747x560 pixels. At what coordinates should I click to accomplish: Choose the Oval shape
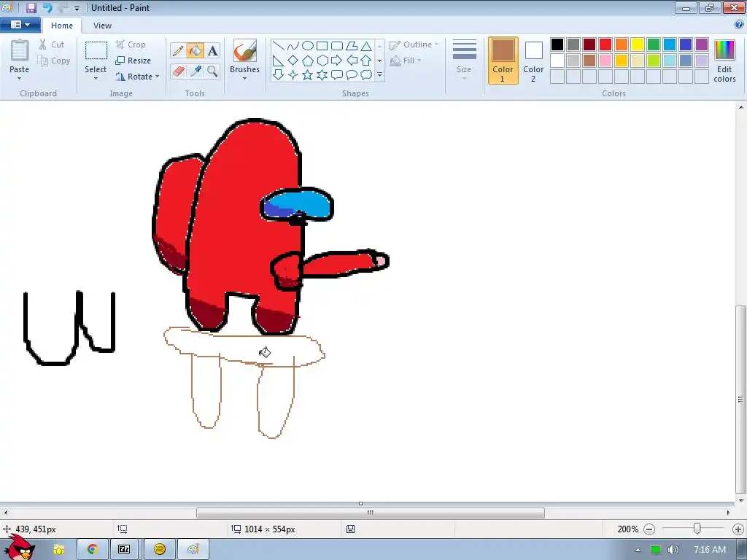click(x=308, y=46)
